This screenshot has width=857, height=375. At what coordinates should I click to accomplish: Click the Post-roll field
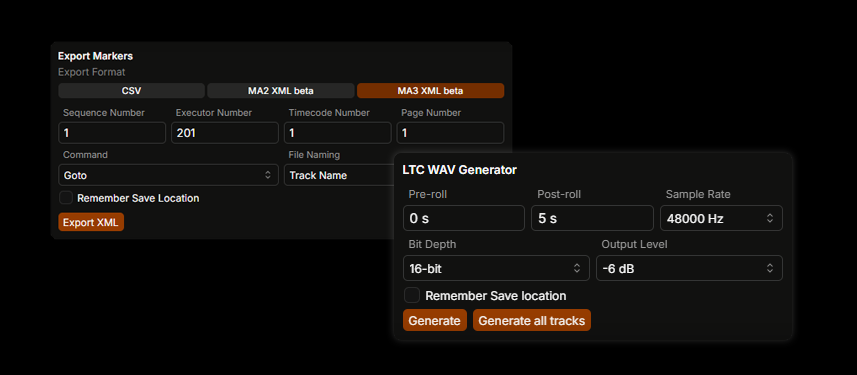click(592, 218)
